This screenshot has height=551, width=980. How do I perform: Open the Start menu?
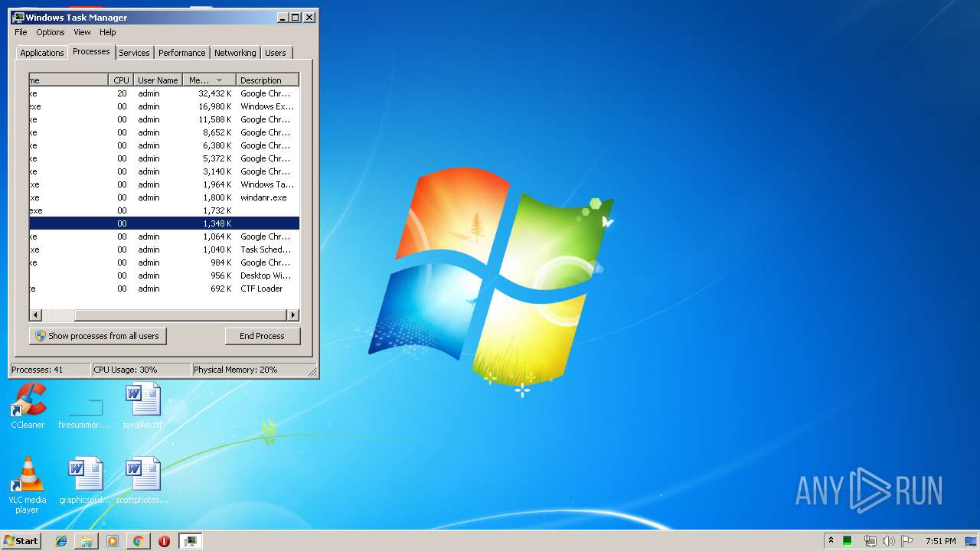[21, 541]
